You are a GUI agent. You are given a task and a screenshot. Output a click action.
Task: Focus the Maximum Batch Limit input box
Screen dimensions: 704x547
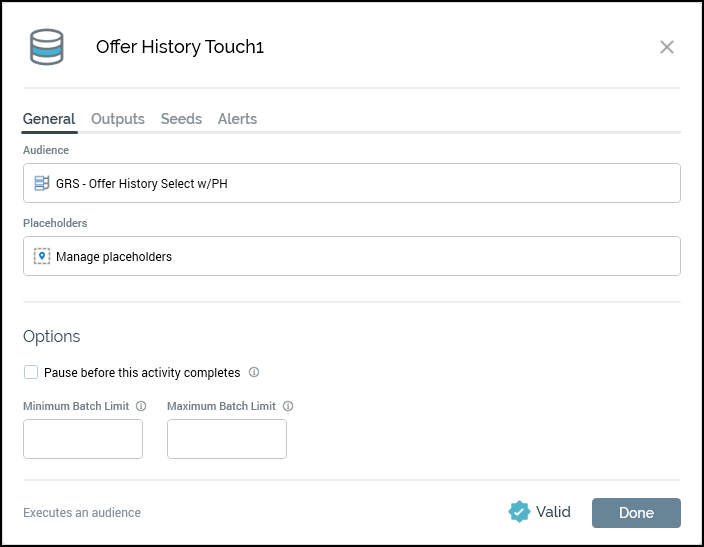227,439
